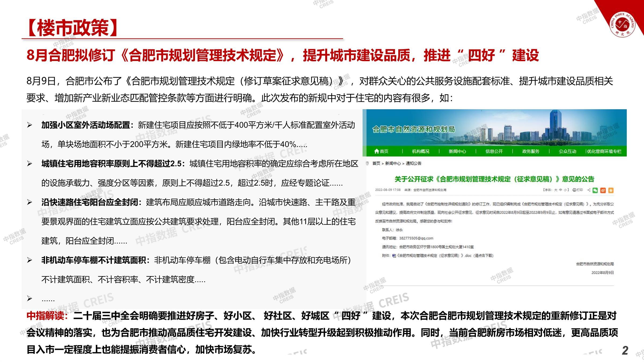Select large font size 大
Screen dimensions: 644x362
[556, 190]
